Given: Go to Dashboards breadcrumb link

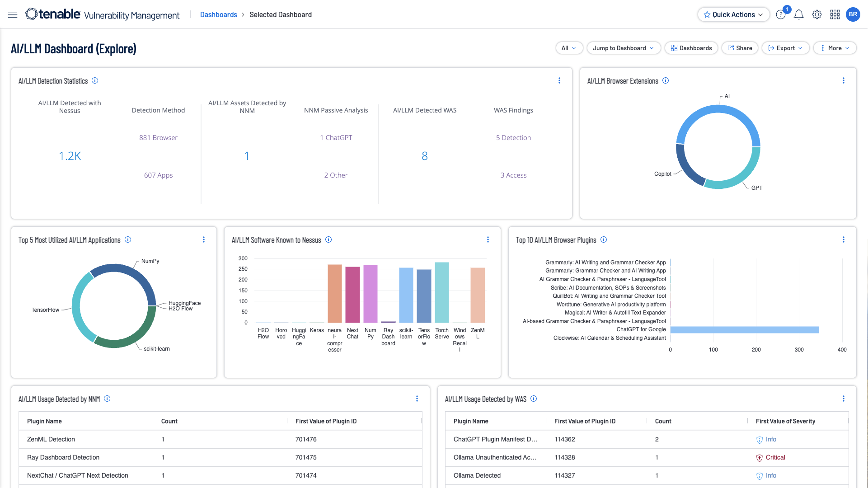Looking at the screenshot, I should (x=218, y=15).
